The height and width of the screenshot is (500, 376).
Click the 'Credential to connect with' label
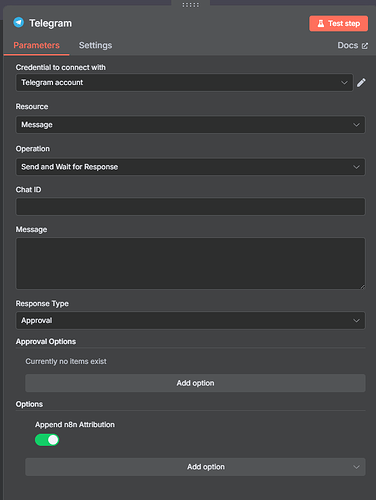tap(61, 67)
